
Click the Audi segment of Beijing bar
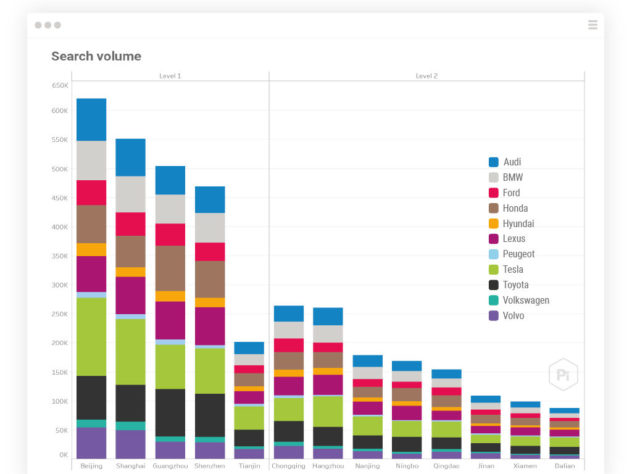pos(91,119)
